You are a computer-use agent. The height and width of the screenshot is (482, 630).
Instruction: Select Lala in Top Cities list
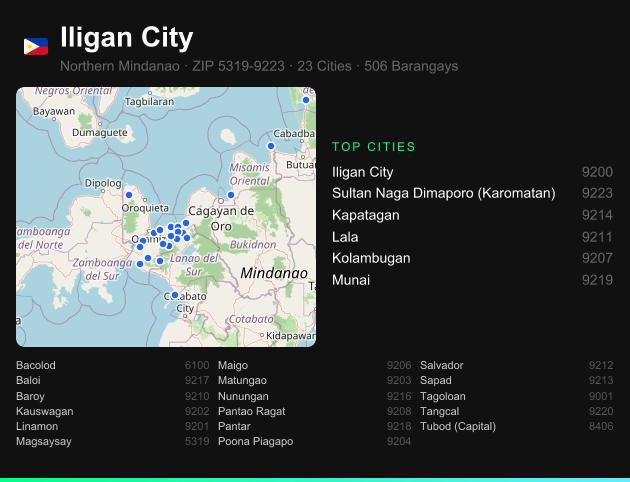point(472,237)
